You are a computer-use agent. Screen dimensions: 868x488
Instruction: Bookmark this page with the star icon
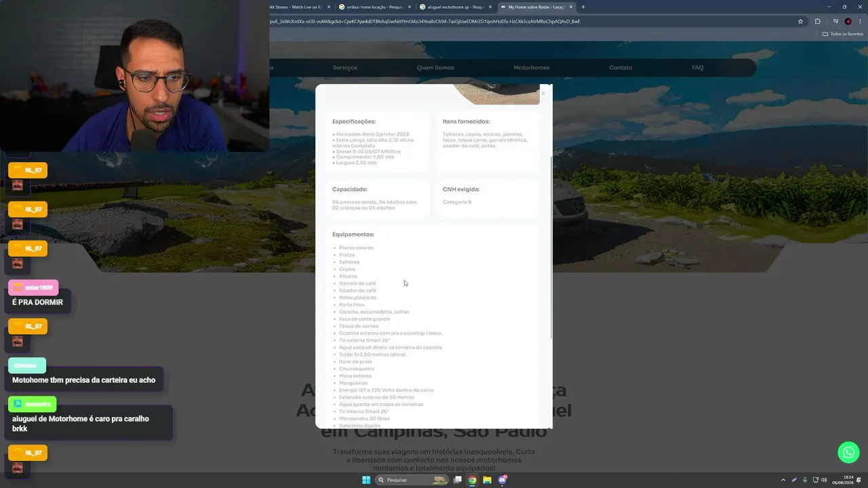[x=800, y=21]
